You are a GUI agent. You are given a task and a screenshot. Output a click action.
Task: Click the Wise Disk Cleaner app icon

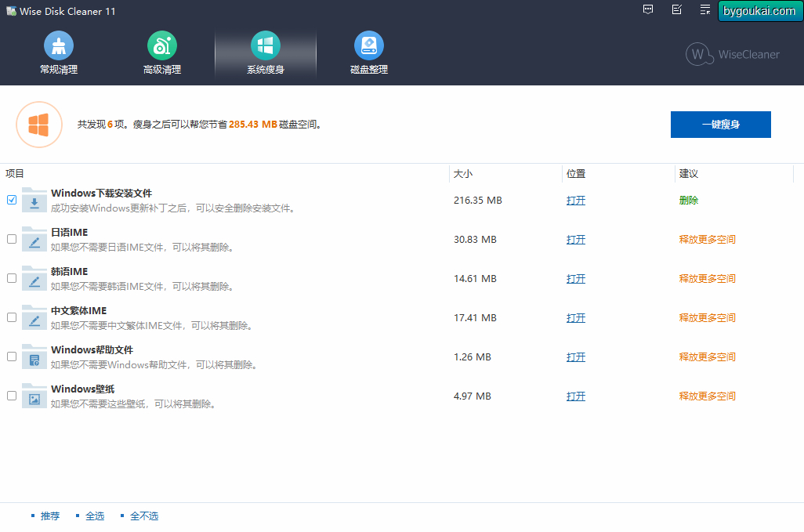pos(11,11)
